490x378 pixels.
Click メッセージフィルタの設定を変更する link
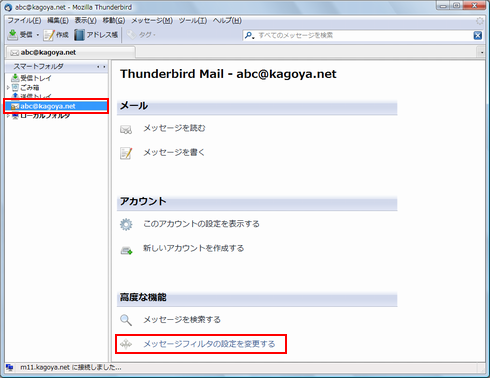point(209,344)
